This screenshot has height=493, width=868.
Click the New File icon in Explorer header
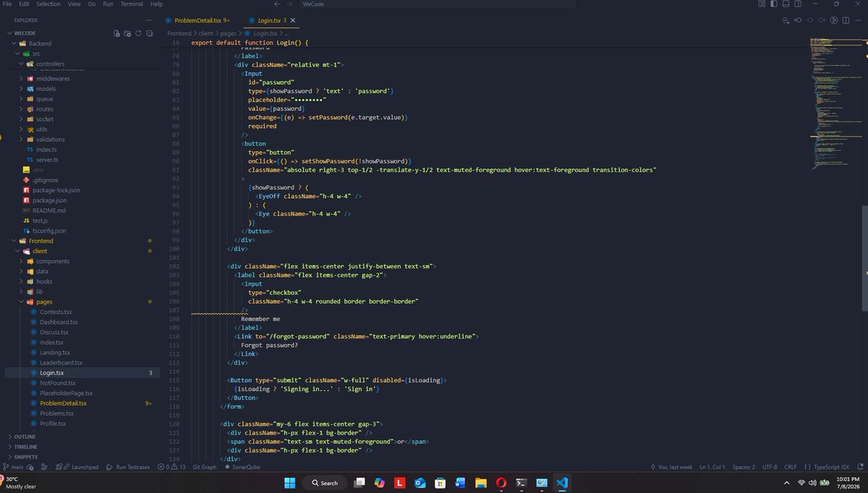[117, 33]
